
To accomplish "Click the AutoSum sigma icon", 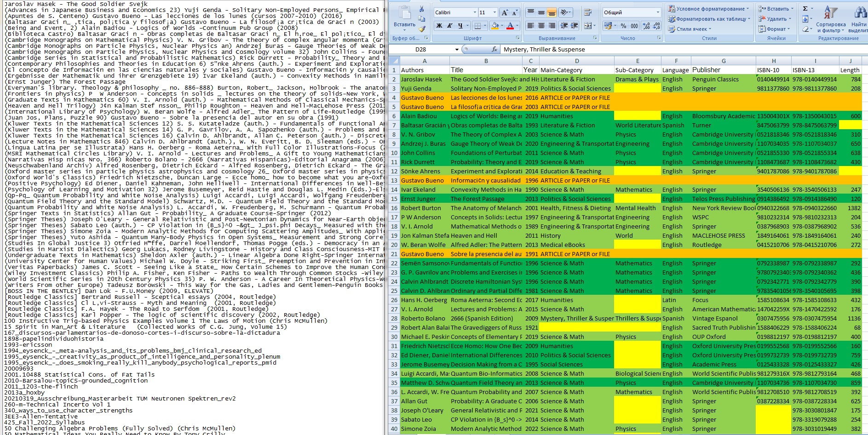I will [805, 9].
